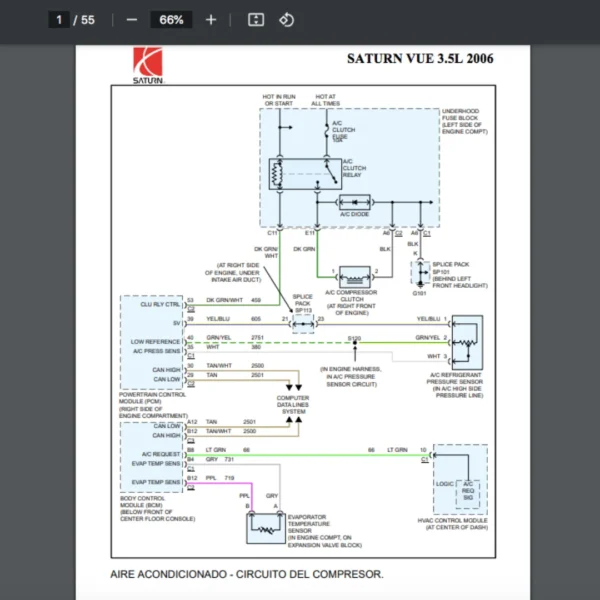Click the "A/C CLUTCH RELAY" label

[x=354, y=168]
